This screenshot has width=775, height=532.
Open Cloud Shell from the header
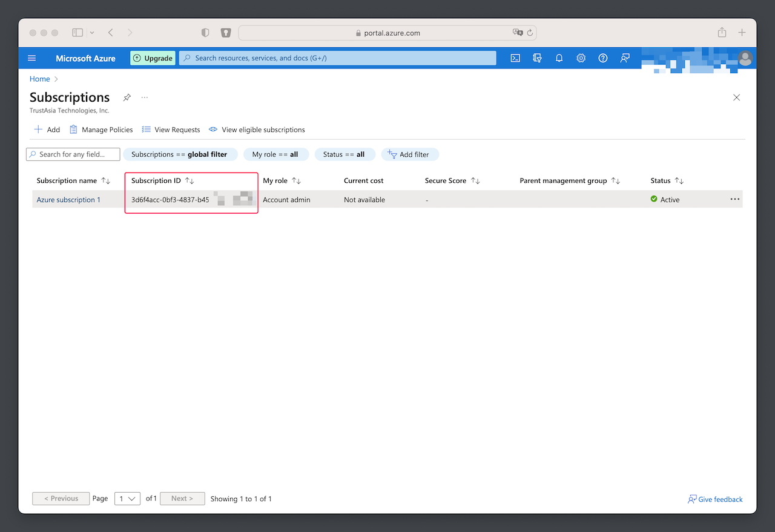[515, 58]
